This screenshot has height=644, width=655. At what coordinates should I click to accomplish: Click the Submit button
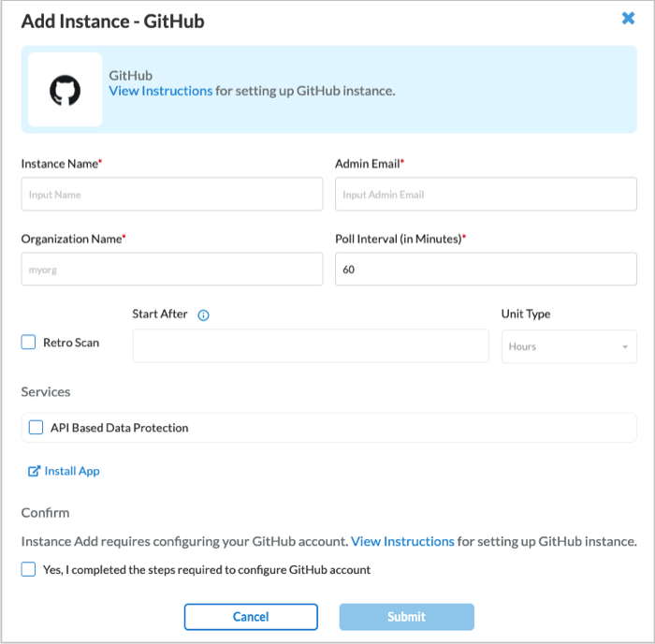pos(406,617)
